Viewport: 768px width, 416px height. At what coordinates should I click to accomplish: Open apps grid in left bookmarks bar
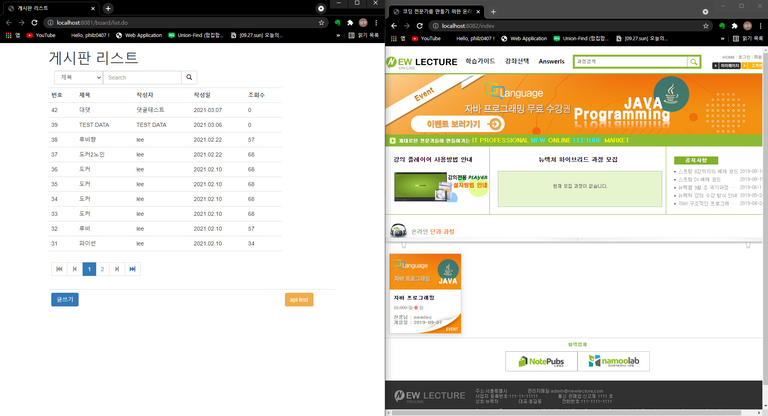tap(8, 35)
